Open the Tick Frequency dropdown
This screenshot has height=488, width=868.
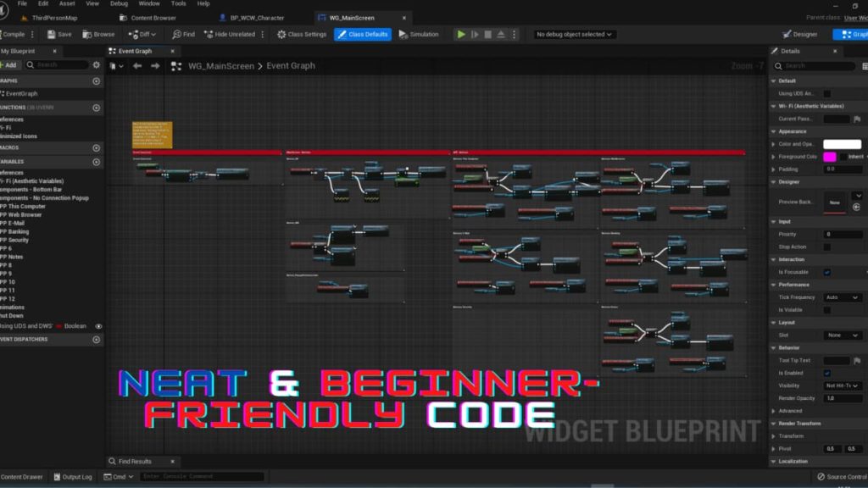coord(843,297)
